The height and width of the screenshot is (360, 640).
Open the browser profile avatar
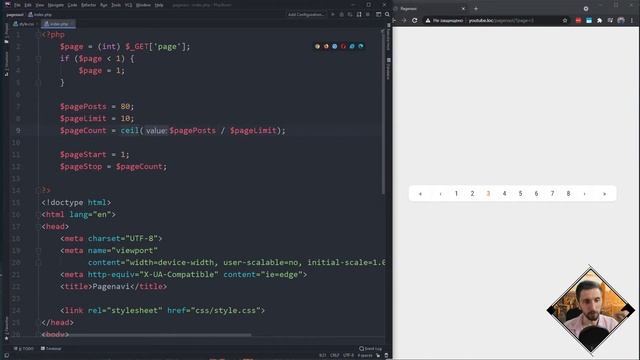(x=621, y=20)
